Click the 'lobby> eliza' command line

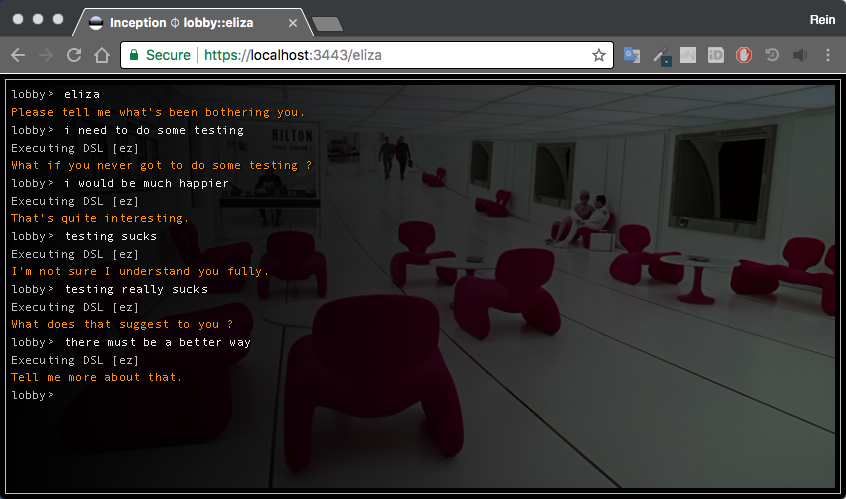point(56,94)
